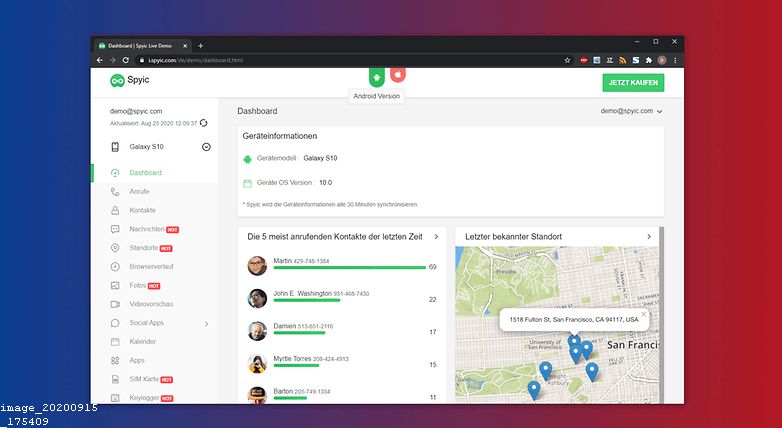This screenshot has height=428, width=782.
Task: Close the map address popup
Action: tap(644, 313)
